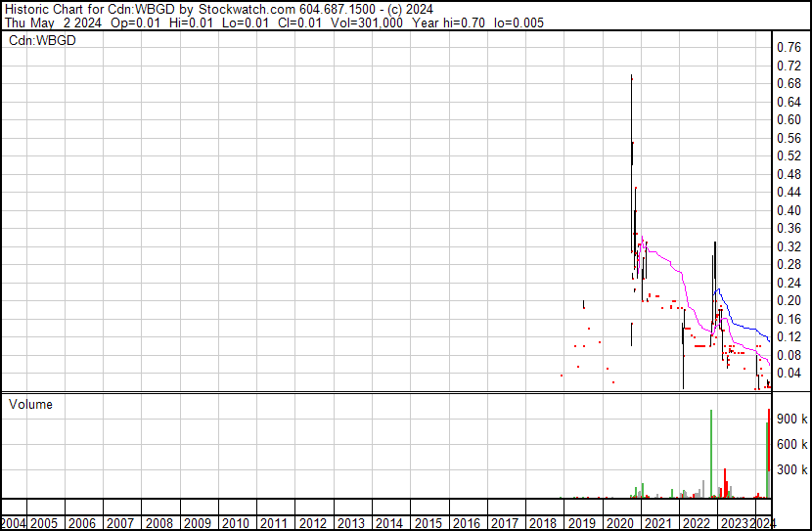
Task: Click the 2020 price spike peak near 0.70
Action: 631,77
